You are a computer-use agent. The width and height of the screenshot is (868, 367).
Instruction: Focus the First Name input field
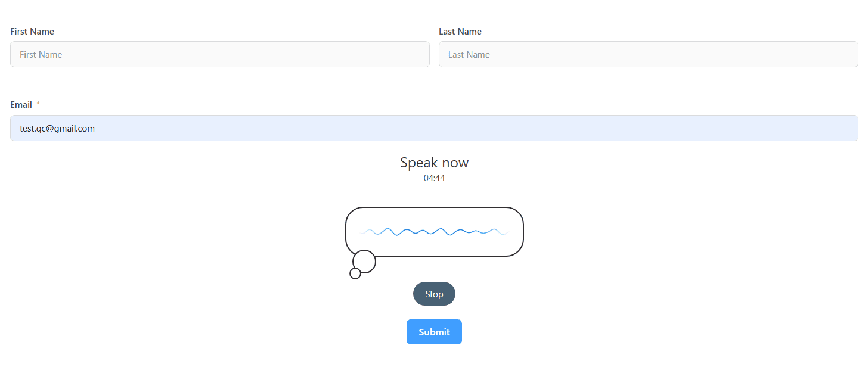tap(220, 54)
